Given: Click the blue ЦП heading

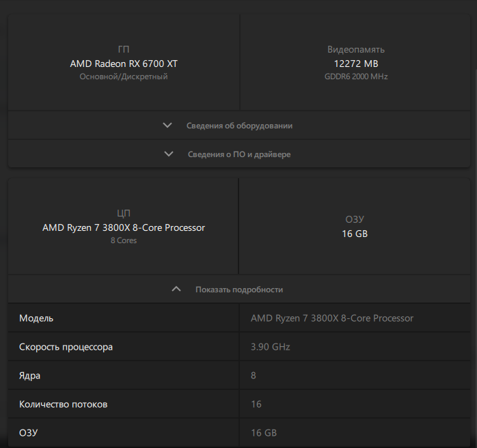Looking at the screenshot, I should click(124, 213).
